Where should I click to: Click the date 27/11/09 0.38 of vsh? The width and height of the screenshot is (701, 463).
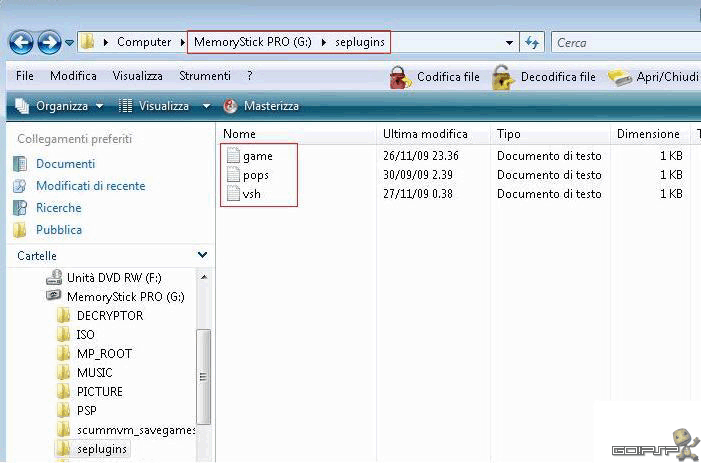pos(418,194)
